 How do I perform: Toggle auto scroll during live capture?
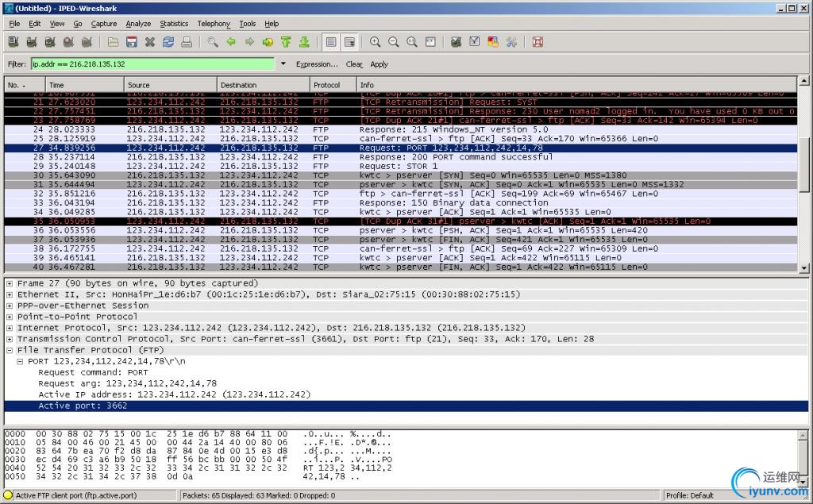349,42
